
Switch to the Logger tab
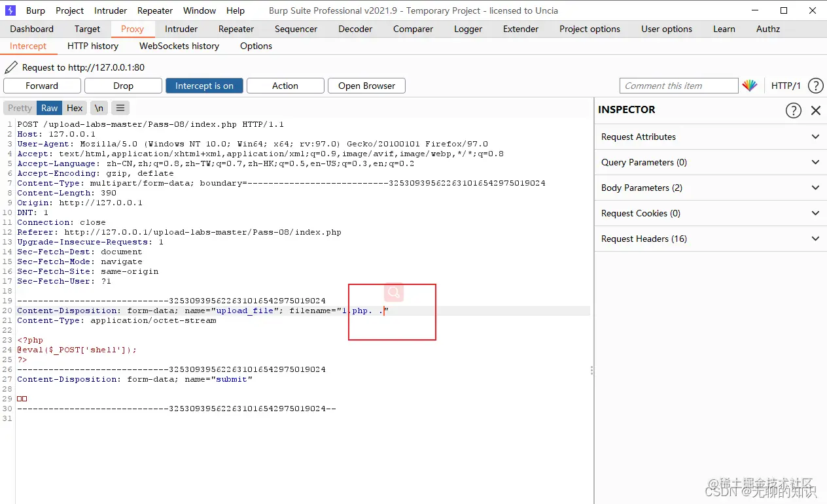tap(468, 29)
